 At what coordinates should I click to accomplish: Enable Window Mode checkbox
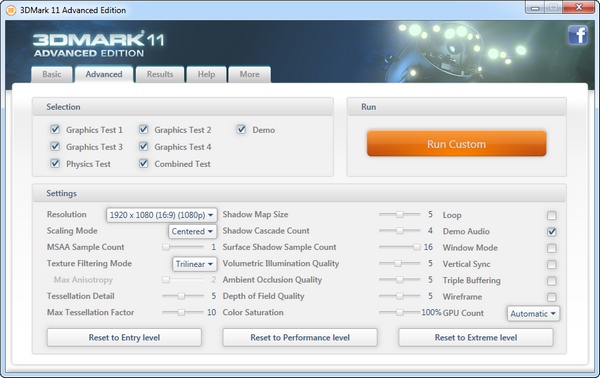point(551,248)
